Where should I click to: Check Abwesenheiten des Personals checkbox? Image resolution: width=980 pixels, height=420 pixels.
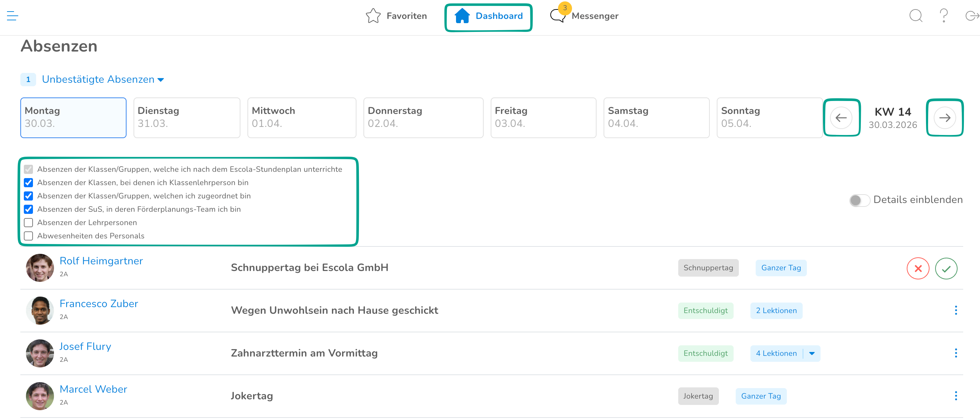pos(28,236)
